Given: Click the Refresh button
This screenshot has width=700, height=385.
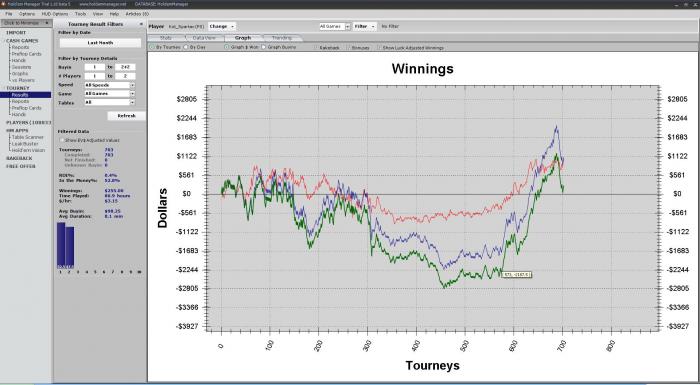Looking at the screenshot, I should [126, 116].
